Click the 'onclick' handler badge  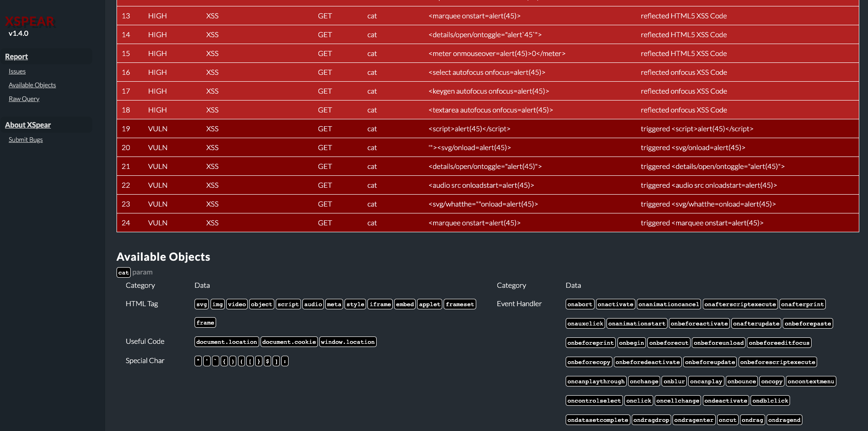pos(639,401)
